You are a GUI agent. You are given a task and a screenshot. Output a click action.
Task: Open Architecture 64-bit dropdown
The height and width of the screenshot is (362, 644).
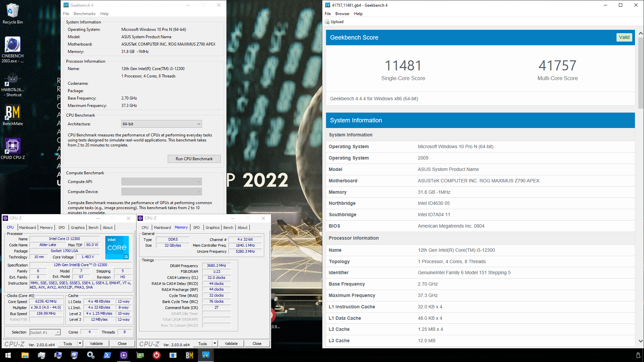(161, 124)
